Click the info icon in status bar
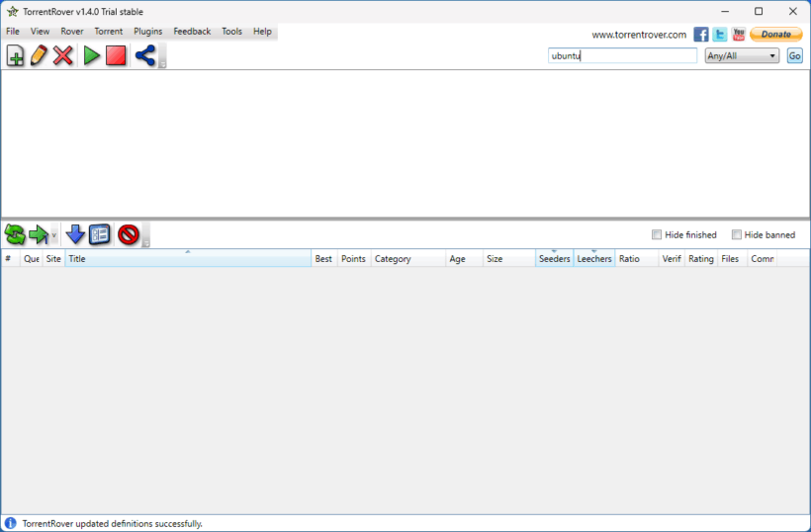The width and height of the screenshot is (811, 532). 10,523
